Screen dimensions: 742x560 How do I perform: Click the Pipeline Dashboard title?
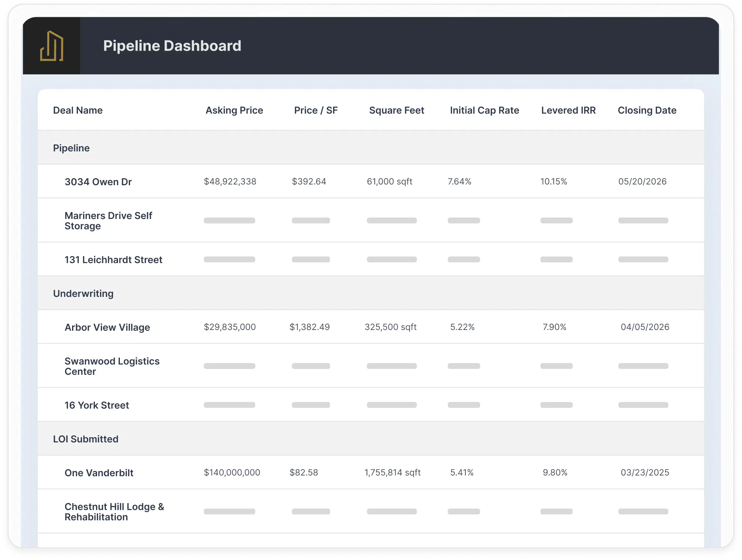pyautogui.click(x=172, y=46)
